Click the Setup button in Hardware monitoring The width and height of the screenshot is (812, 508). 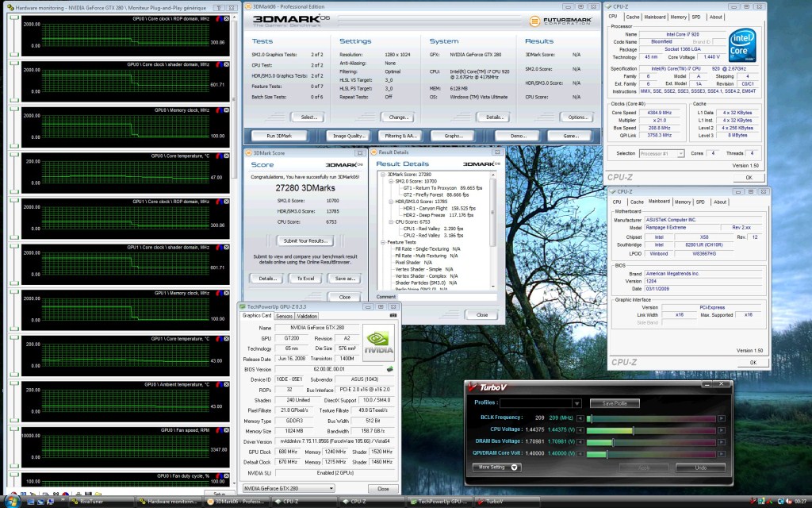click(218, 493)
